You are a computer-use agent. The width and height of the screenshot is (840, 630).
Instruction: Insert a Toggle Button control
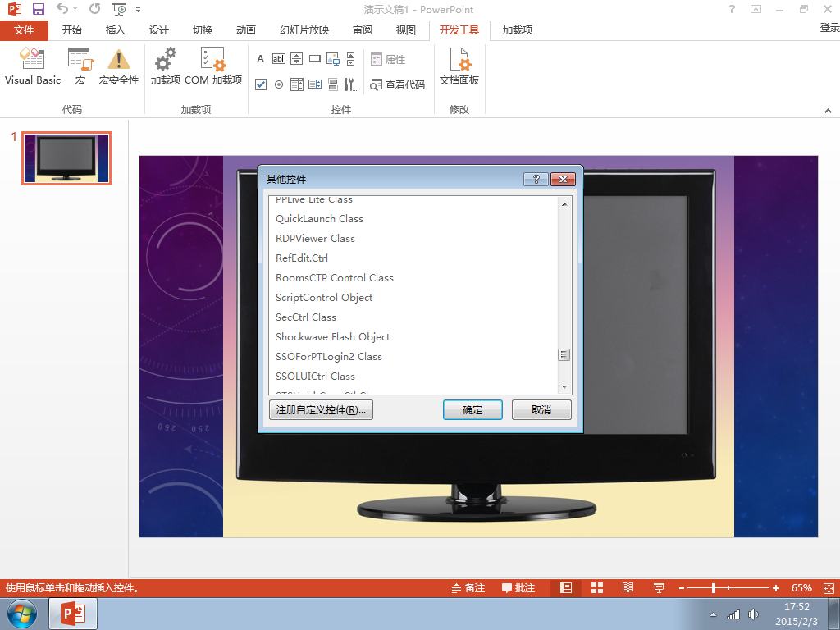point(333,84)
